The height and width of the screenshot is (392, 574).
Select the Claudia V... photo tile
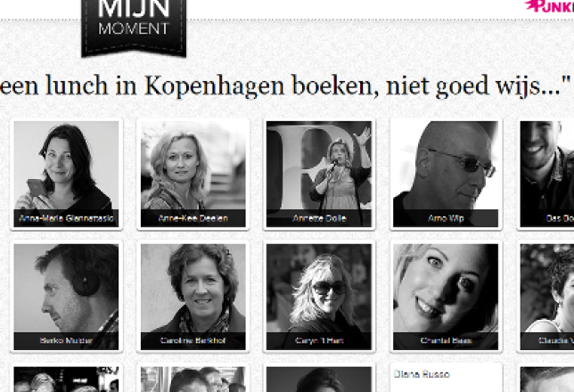[547, 297]
